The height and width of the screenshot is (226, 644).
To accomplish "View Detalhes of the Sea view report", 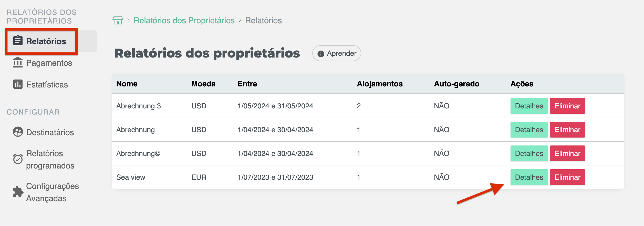I will 529,177.
